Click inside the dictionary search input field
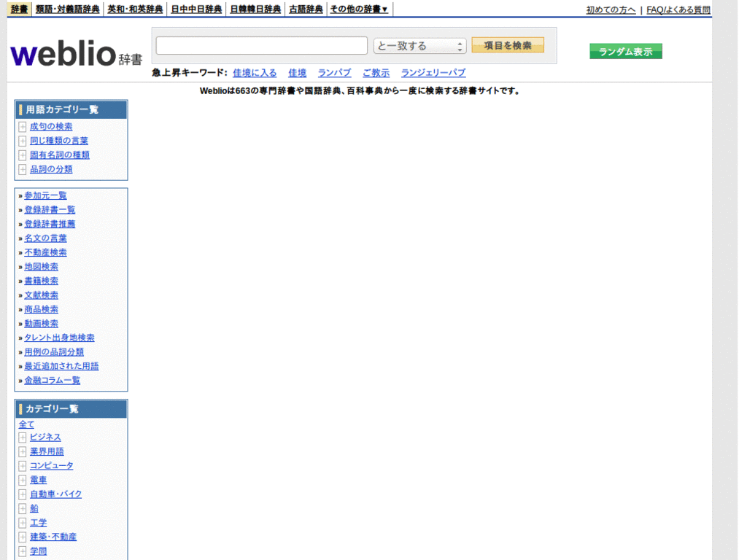The height and width of the screenshot is (560, 747). point(261,45)
